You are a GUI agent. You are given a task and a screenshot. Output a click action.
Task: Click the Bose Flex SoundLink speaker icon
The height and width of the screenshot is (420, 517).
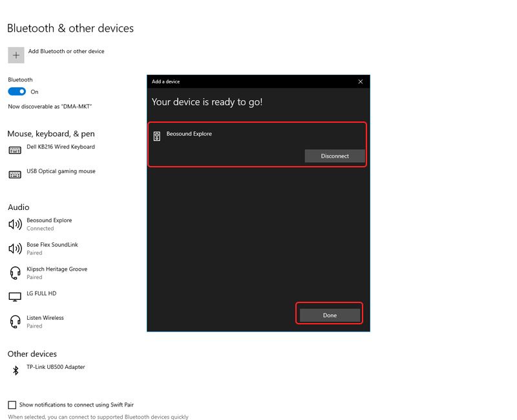point(15,249)
